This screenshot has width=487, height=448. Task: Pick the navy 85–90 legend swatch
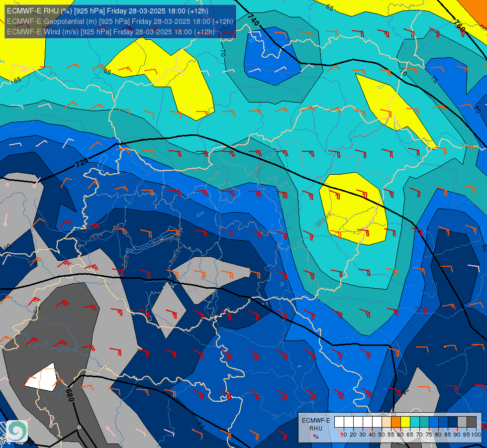[x=453, y=422]
